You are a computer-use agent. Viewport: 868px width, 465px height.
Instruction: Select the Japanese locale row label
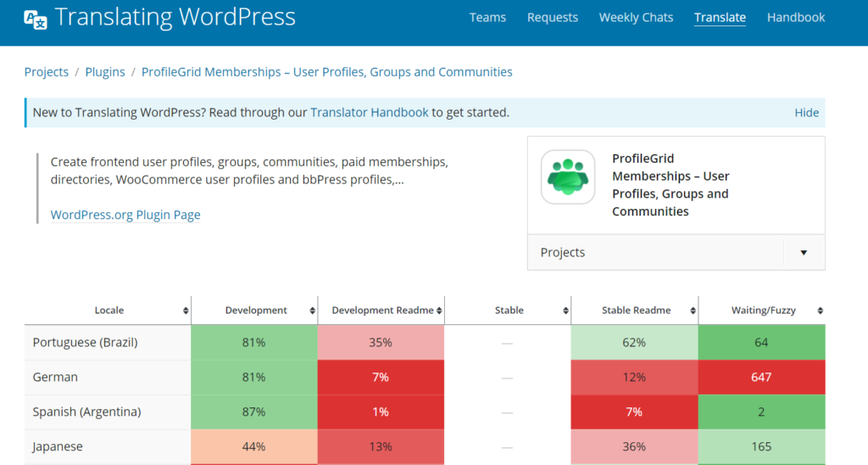click(x=59, y=446)
